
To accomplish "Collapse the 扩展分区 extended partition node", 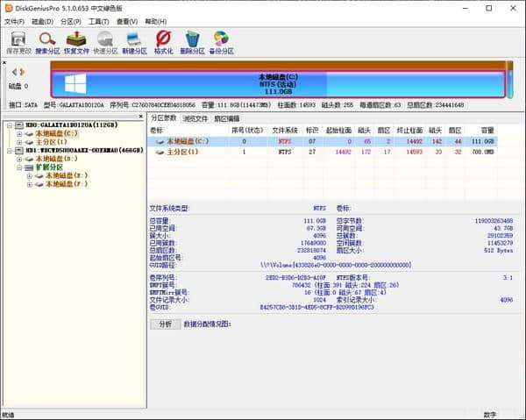I will [x=20, y=167].
